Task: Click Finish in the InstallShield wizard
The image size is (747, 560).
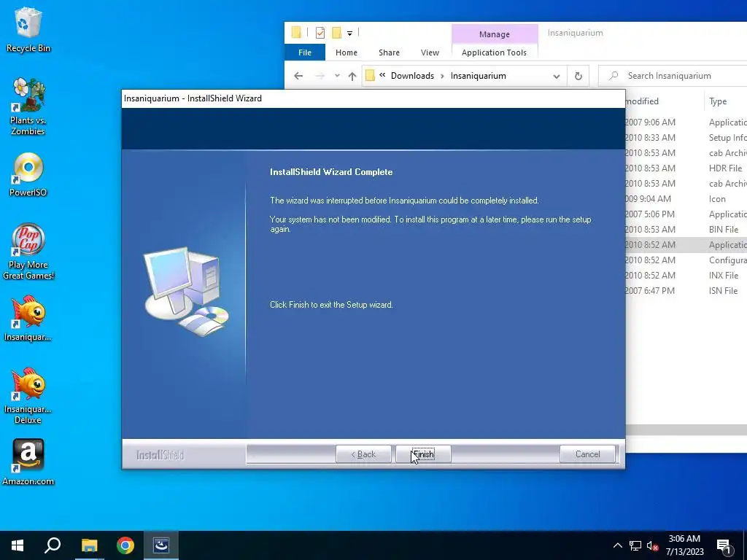Action: 423,454
